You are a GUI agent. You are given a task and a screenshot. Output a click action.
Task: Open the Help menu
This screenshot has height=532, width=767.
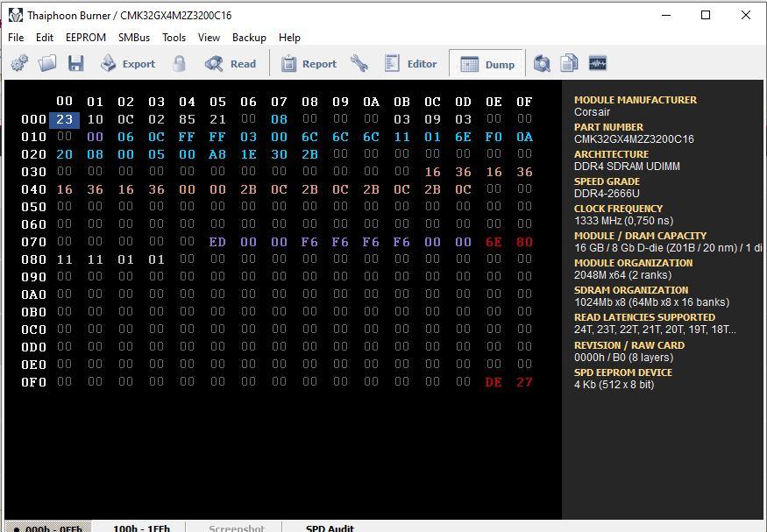[289, 38]
